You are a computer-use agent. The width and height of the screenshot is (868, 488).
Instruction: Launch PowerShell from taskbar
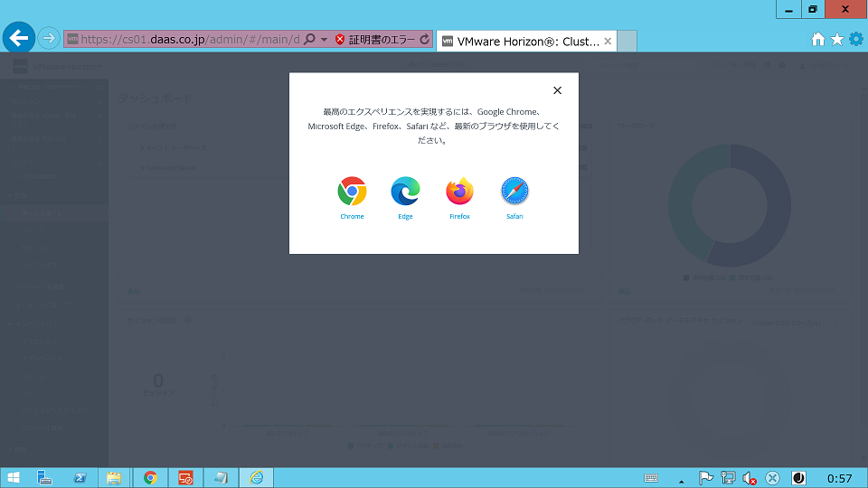click(80, 477)
